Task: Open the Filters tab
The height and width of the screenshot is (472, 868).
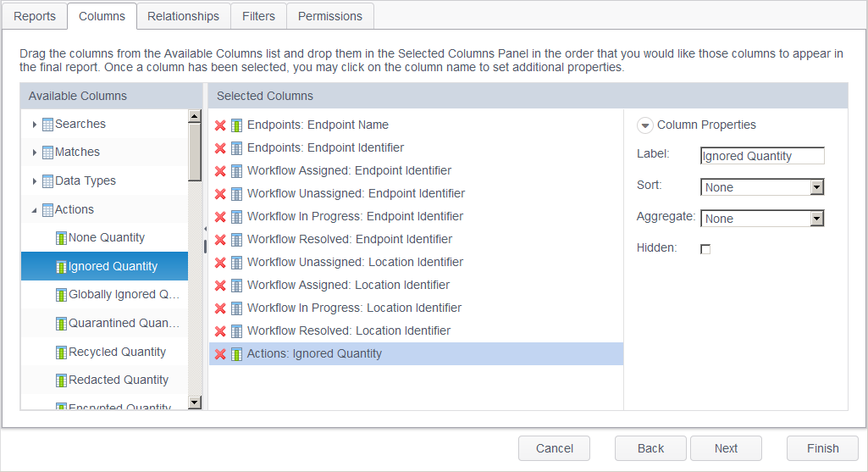Action: click(258, 16)
